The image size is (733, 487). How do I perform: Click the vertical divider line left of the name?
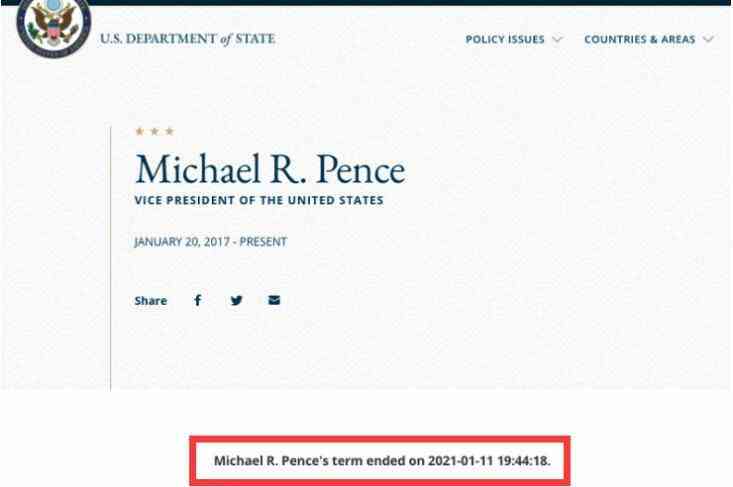(x=111, y=250)
